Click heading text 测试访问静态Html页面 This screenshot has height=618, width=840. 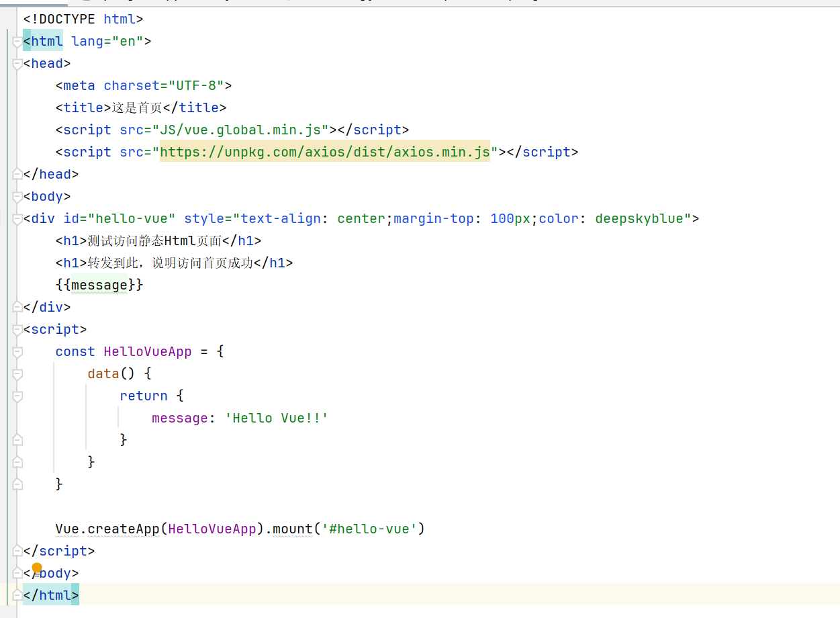pyautogui.click(x=154, y=240)
